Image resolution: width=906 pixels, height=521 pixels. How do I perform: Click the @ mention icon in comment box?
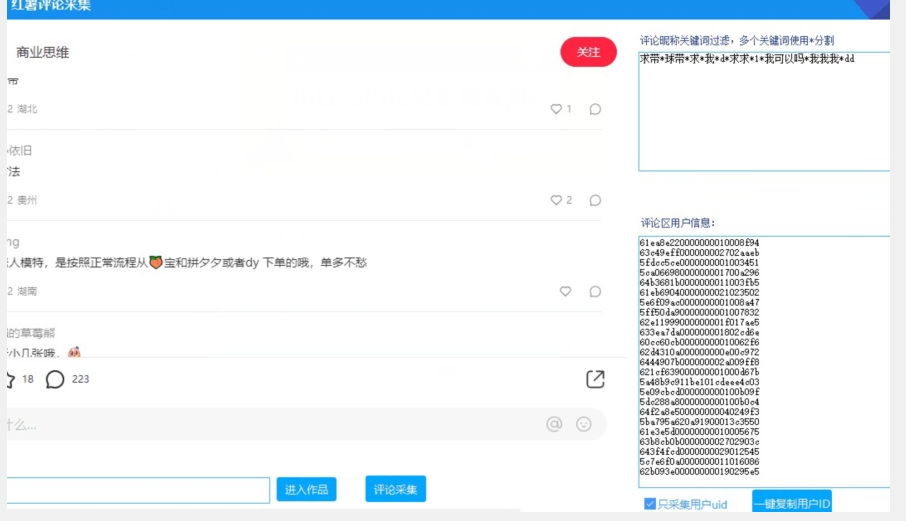(x=554, y=424)
